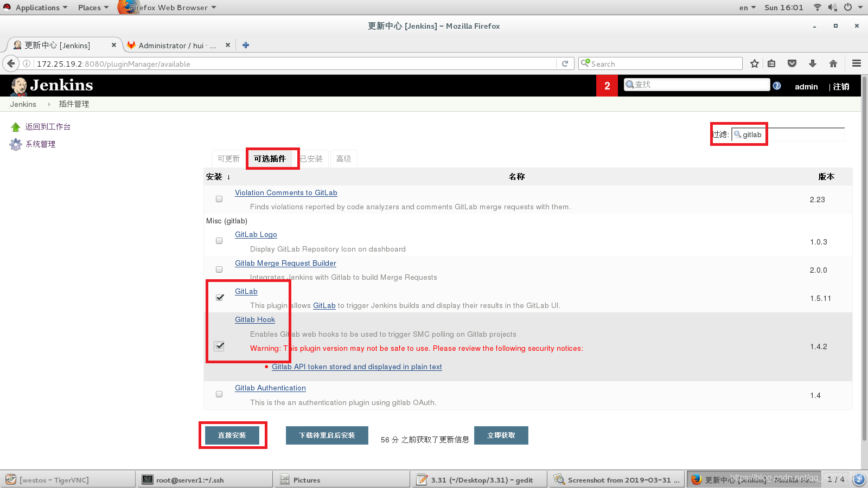Click the Jenkins logo in header
The image size is (868, 488).
click(x=52, y=85)
